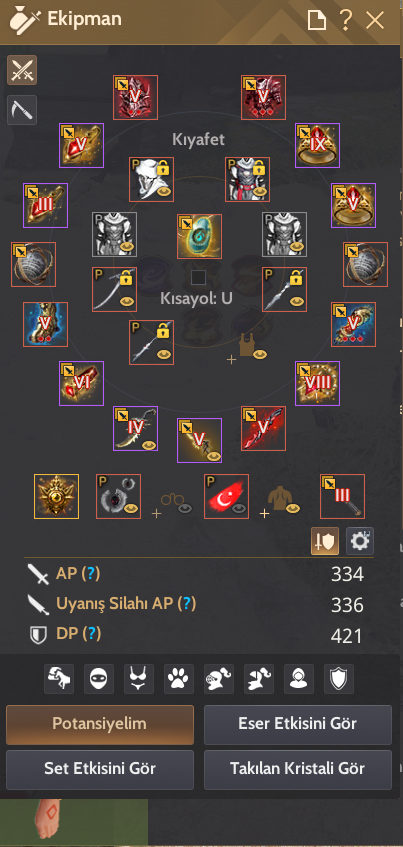This screenshot has width=403, height=847.
Task: Toggle eye on the empty underwear costume slot
Action: coord(260,354)
